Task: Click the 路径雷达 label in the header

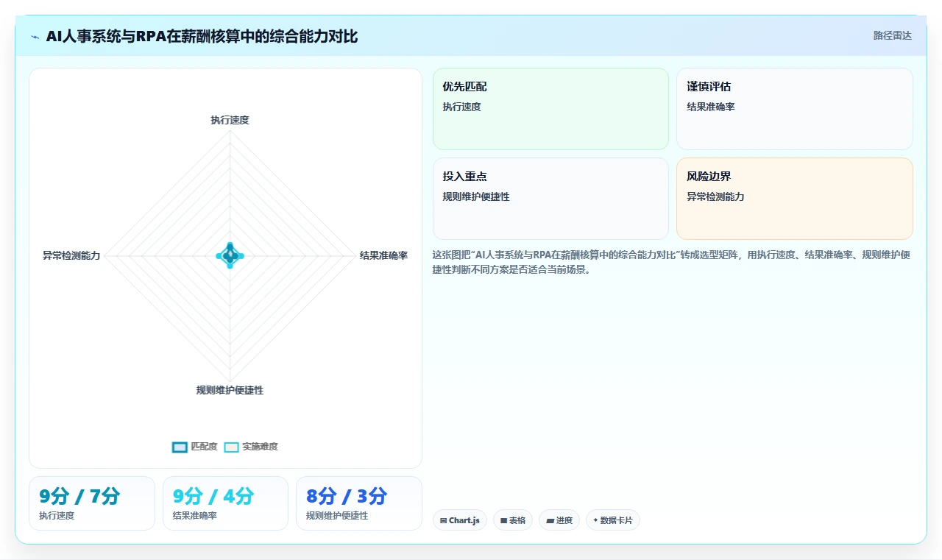Action: click(893, 35)
